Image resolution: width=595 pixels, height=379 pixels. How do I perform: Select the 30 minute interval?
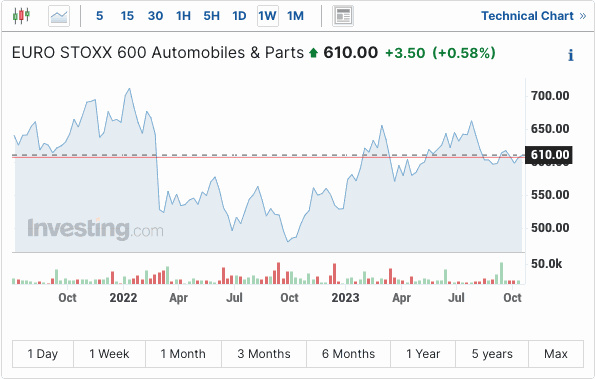(x=155, y=16)
